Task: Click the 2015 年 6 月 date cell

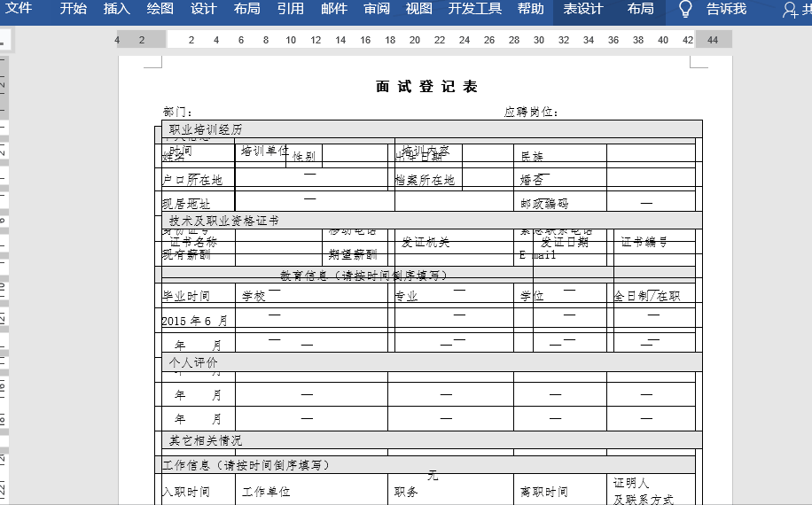Action: pos(194,321)
